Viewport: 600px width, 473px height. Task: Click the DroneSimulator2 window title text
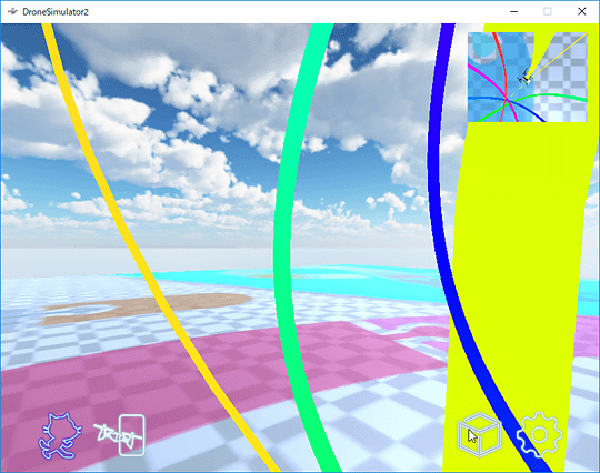[x=55, y=12]
